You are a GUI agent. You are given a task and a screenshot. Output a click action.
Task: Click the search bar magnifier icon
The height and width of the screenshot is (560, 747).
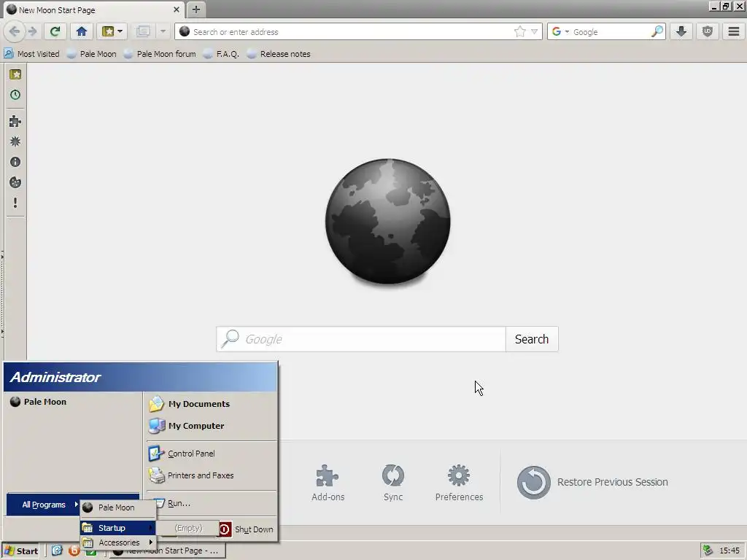point(657,32)
